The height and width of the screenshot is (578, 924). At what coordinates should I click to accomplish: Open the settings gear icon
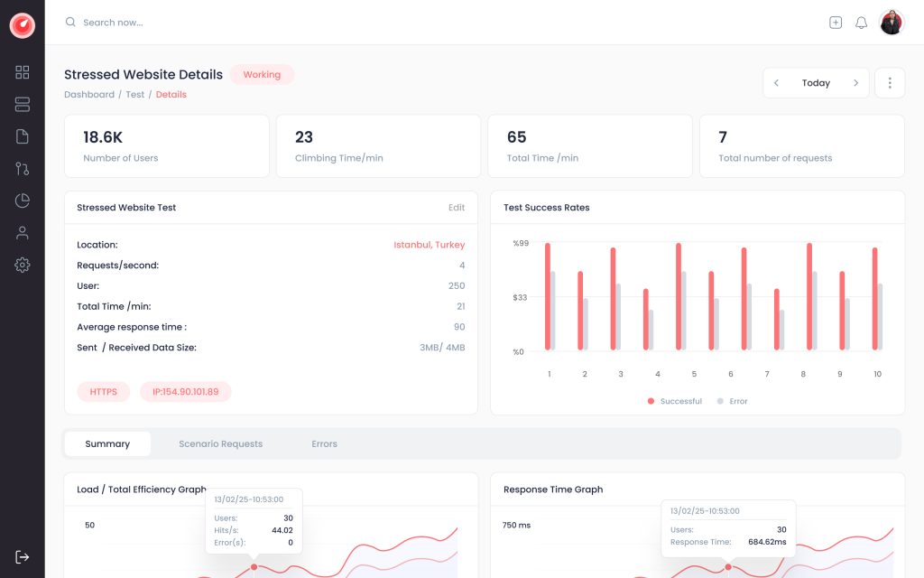23,265
